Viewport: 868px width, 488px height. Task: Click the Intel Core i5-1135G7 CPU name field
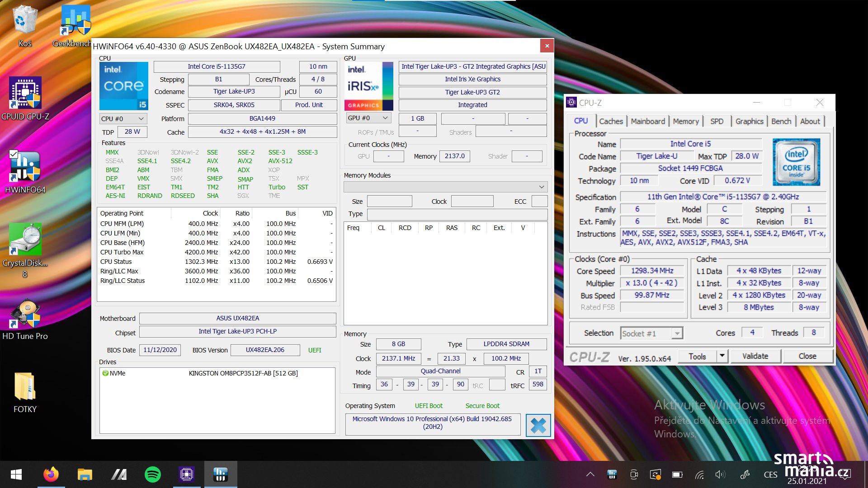[217, 66]
